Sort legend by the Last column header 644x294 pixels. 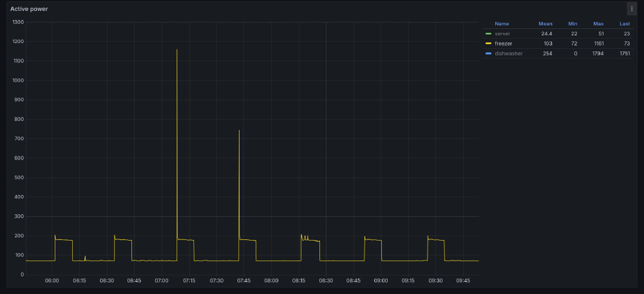pos(624,24)
